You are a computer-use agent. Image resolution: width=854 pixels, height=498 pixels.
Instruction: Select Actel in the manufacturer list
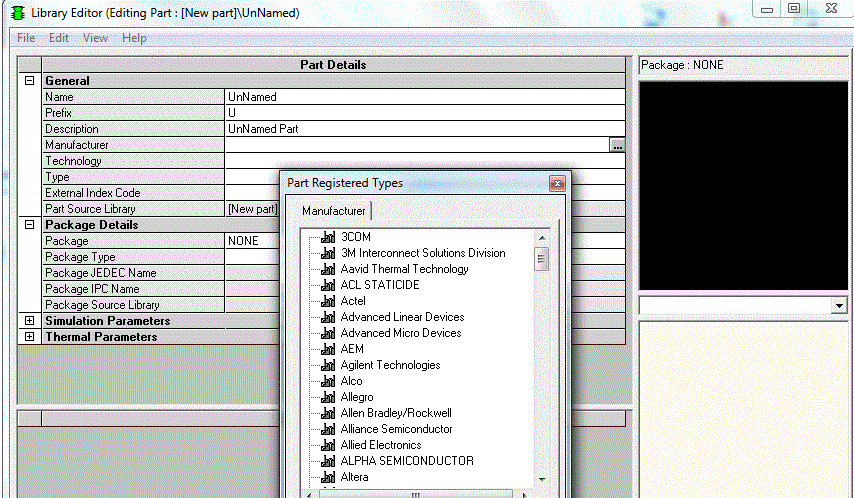click(353, 301)
